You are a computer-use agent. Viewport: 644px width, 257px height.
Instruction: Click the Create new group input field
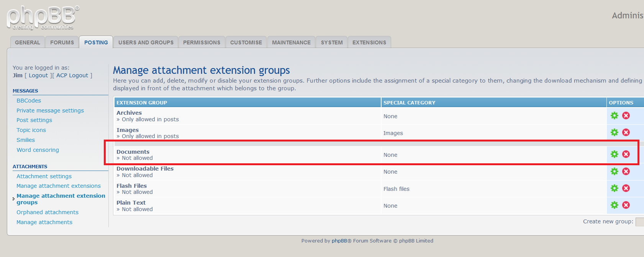click(x=640, y=222)
